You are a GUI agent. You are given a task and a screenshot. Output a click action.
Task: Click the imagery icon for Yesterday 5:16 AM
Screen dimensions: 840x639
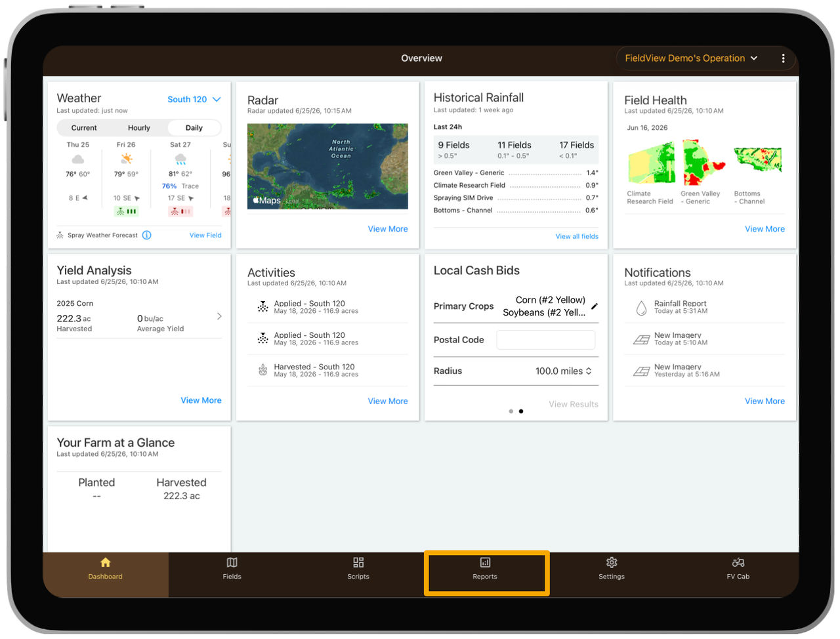coord(641,371)
